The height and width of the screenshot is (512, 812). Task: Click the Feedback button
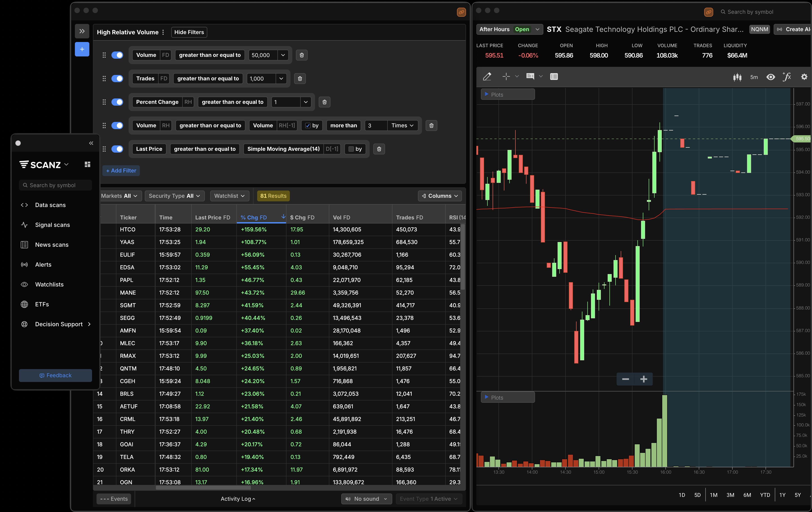click(55, 375)
